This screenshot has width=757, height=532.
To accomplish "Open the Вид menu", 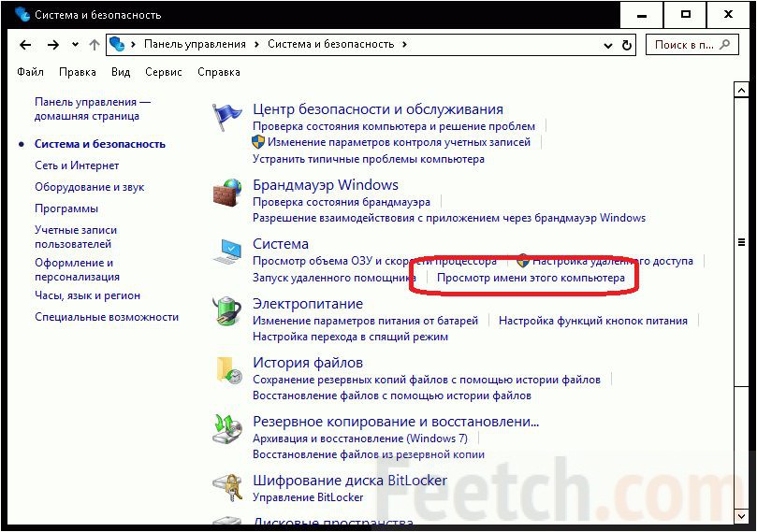I will pos(121,72).
